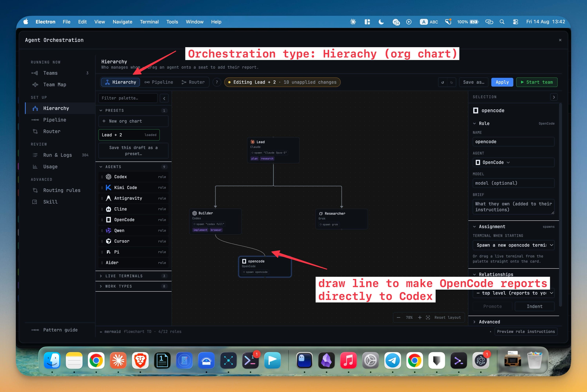Switch to the Pipeline mode in the toolbar
587x392 pixels.
(x=159, y=82)
